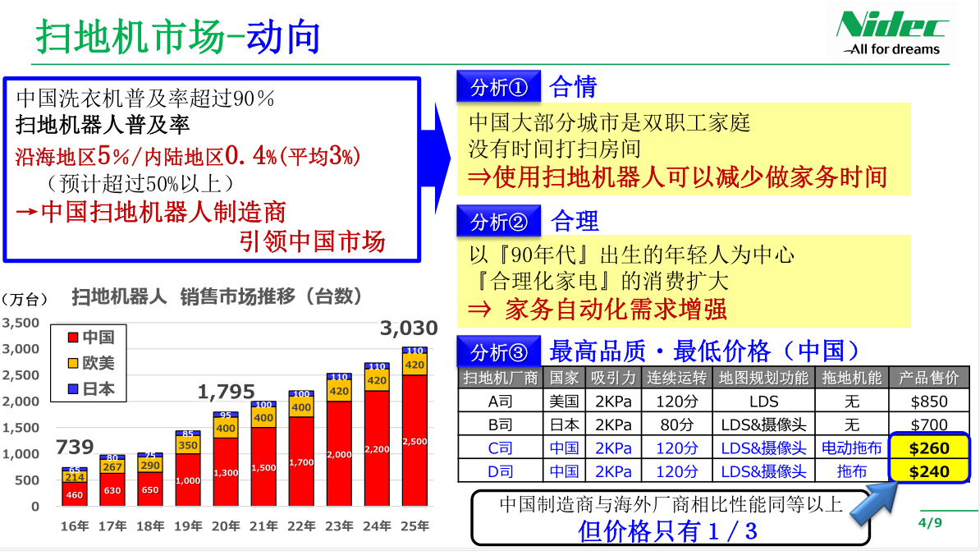The height and width of the screenshot is (551, 980).
Task: Select the 分析② label box
Action: coord(498,221)
